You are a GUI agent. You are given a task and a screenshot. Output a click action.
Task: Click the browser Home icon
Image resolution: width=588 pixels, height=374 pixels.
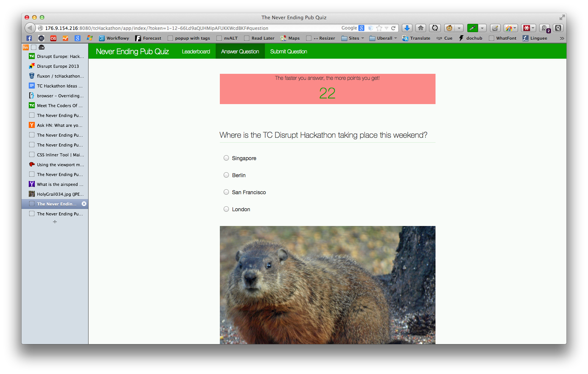pos(421,28)
